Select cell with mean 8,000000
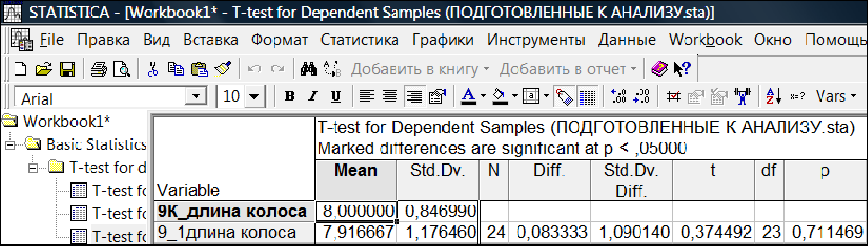The image size is (868, 252). (x=356, y=211)
